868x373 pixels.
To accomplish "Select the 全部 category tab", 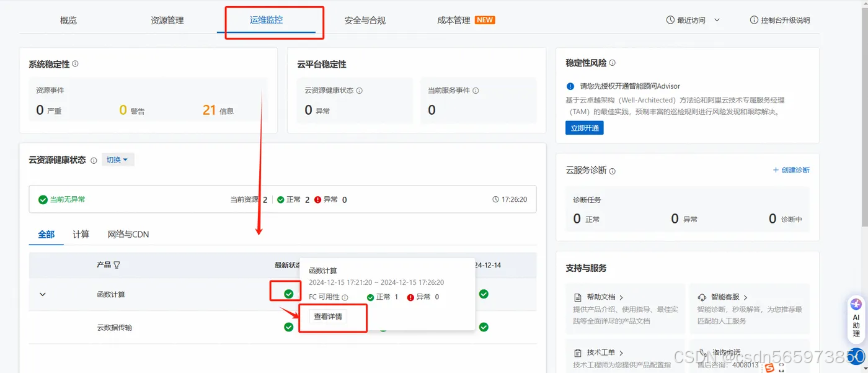I will (x=46, y=234).
